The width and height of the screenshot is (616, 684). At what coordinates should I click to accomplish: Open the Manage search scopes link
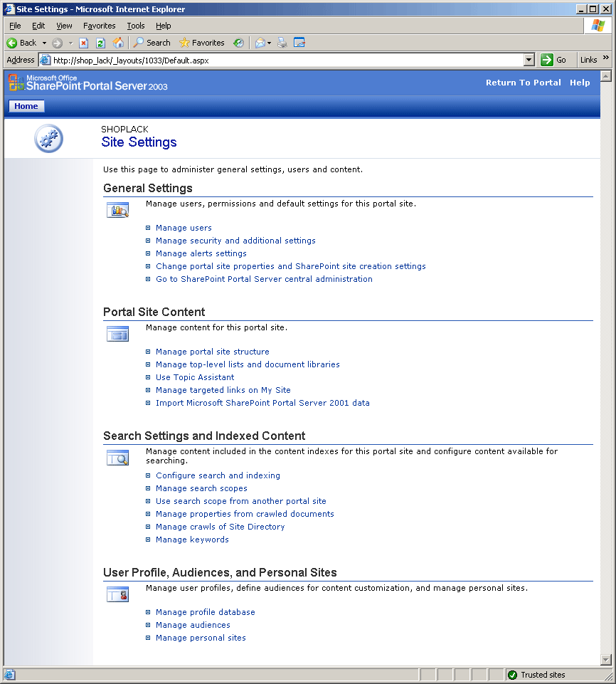click(x=201, y=488)
